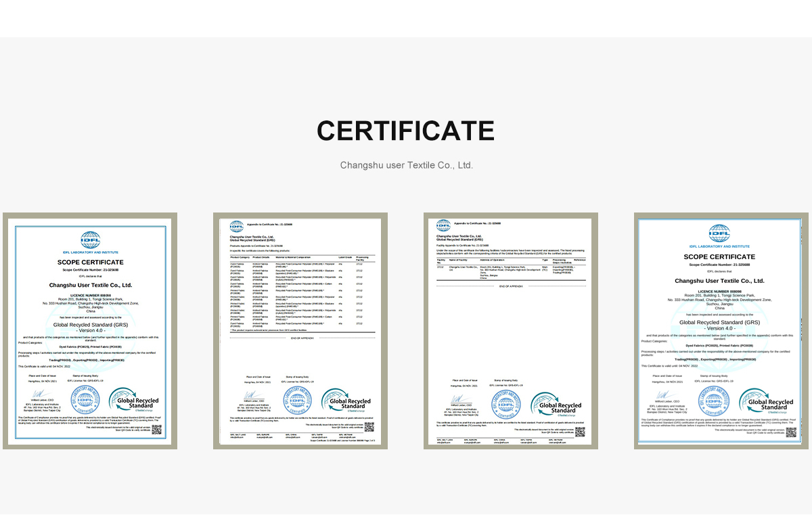Click the large "CERTIFICATE" page heading
This screenshot has width=812, height=515.
pyautogui.click(x=405, y=131)
